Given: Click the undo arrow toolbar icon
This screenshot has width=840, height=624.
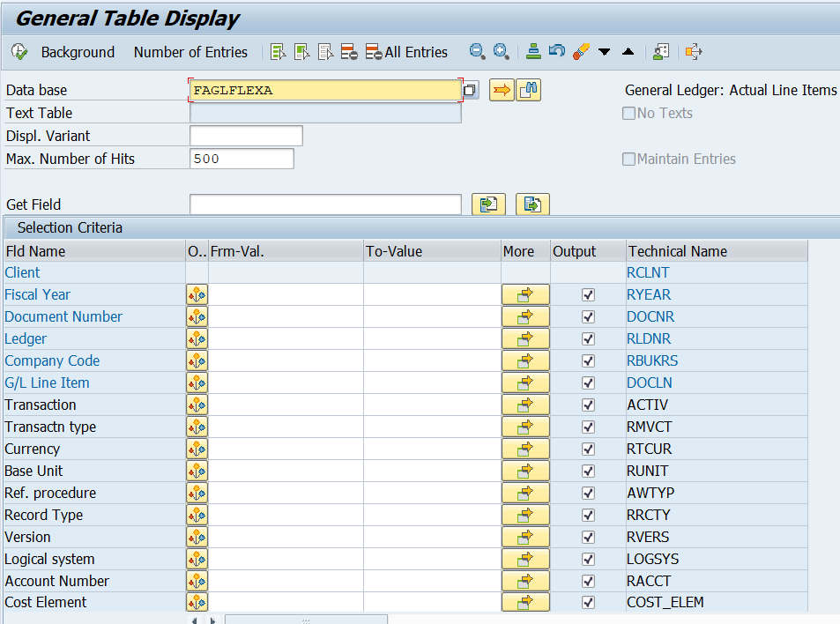Looking at the screenshot, I should (x=557, y=51).
